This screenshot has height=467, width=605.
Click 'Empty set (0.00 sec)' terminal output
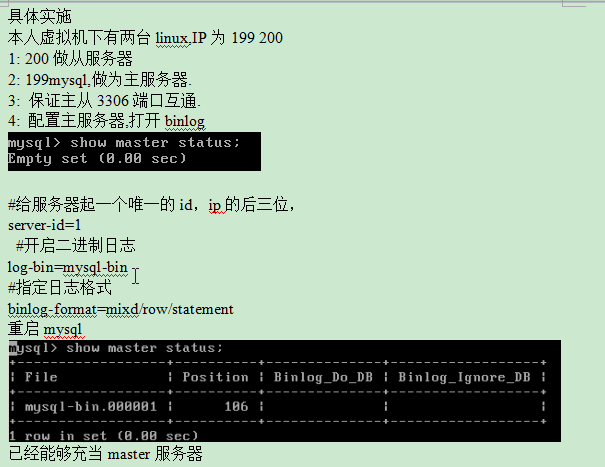pos(97,158)
